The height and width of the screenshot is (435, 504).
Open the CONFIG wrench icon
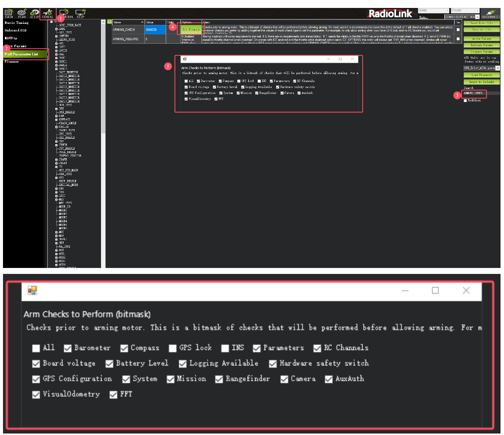(x=48, y=13)
